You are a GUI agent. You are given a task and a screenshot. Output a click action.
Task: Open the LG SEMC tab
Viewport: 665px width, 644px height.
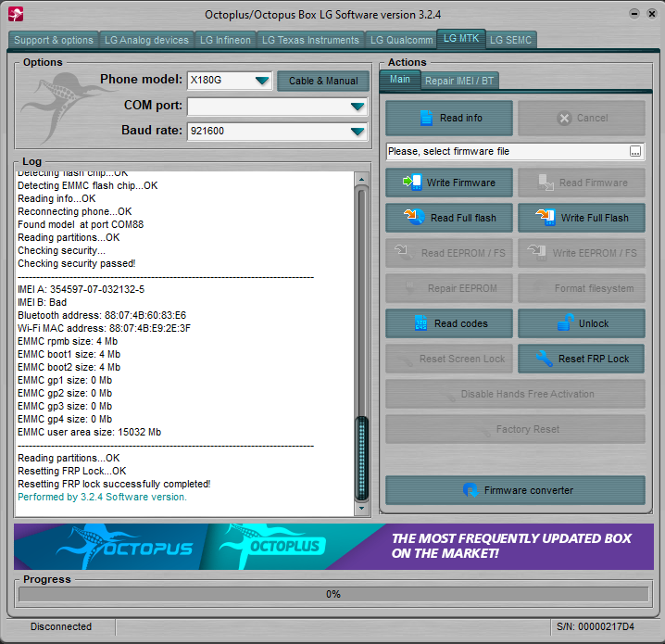pos(510,40)
